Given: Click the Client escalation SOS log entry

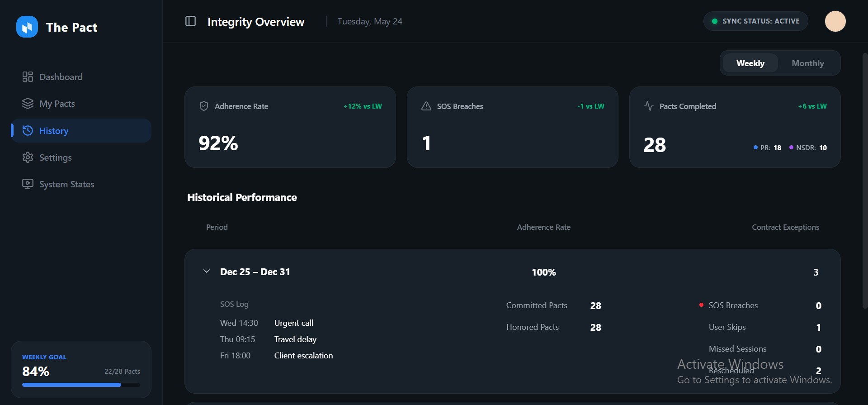Looking at the screenshot, I should [x=303, y=356].
